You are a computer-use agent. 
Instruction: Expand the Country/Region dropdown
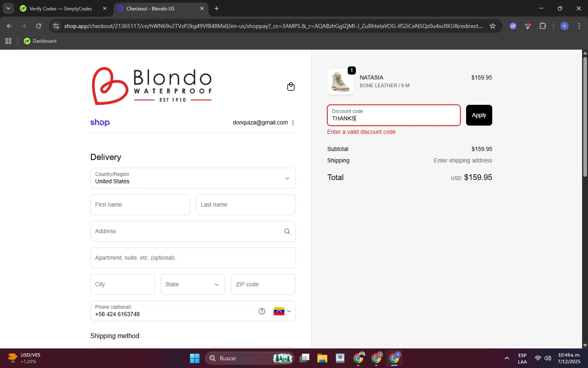pyautogui.click(x=193, y=178)
